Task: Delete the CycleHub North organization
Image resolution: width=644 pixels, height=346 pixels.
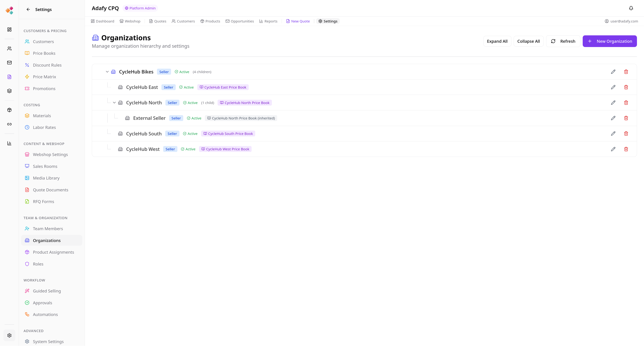Action: [x=626, y=103]
